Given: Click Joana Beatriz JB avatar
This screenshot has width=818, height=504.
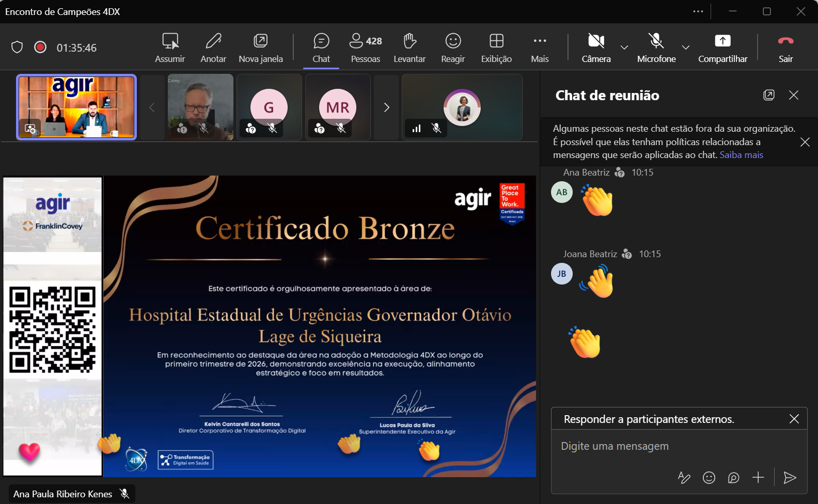Looking at the screenshot, I should 562,274.
